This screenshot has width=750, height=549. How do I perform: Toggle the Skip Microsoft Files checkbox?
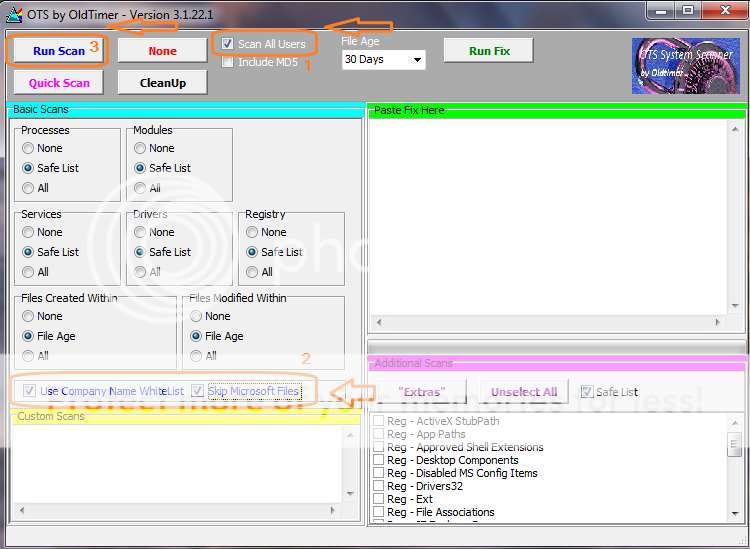pos(197,391)
